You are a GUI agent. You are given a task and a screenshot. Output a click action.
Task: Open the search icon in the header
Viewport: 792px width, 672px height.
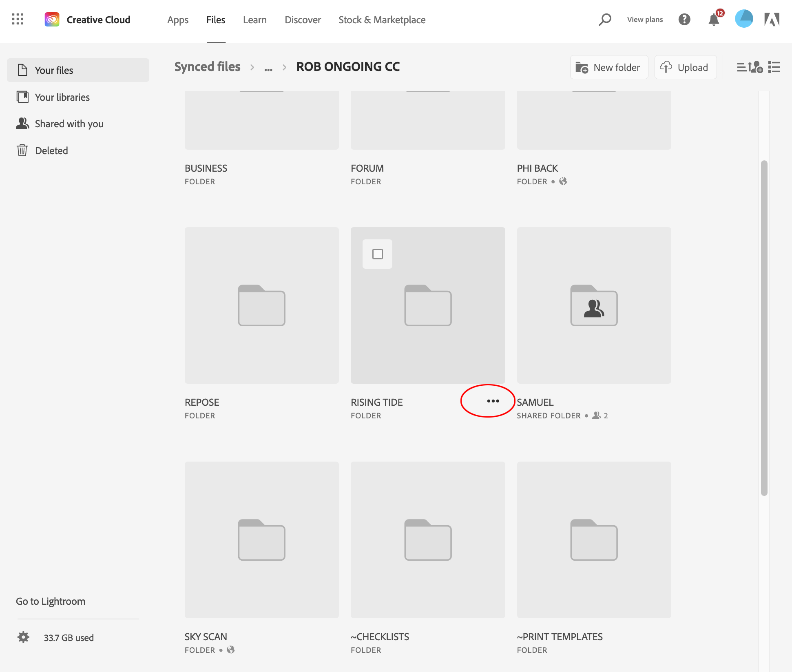tap(605, 19)
